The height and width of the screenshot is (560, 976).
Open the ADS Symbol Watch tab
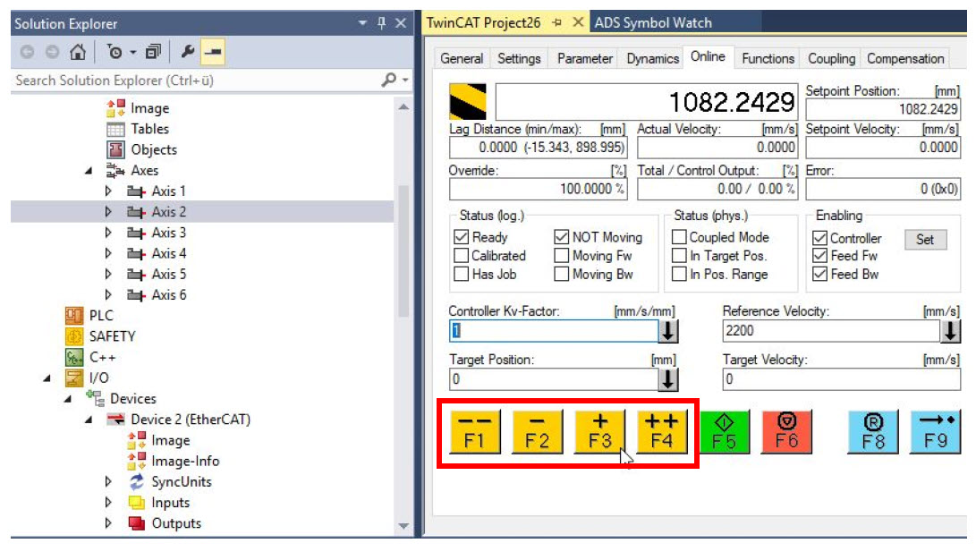pyautogui.click(x=653, y=22)
